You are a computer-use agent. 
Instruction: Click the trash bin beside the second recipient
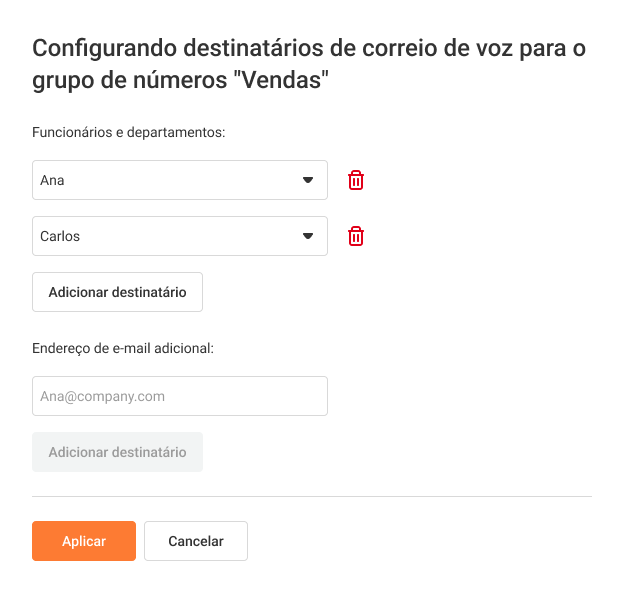coord(356,236)
